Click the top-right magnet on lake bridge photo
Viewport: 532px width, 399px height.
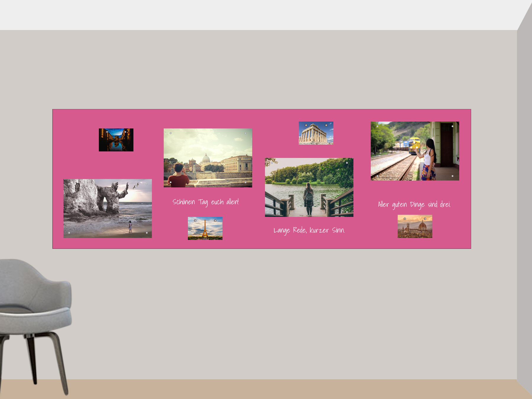pyautogui.click(x=347, y=163)
